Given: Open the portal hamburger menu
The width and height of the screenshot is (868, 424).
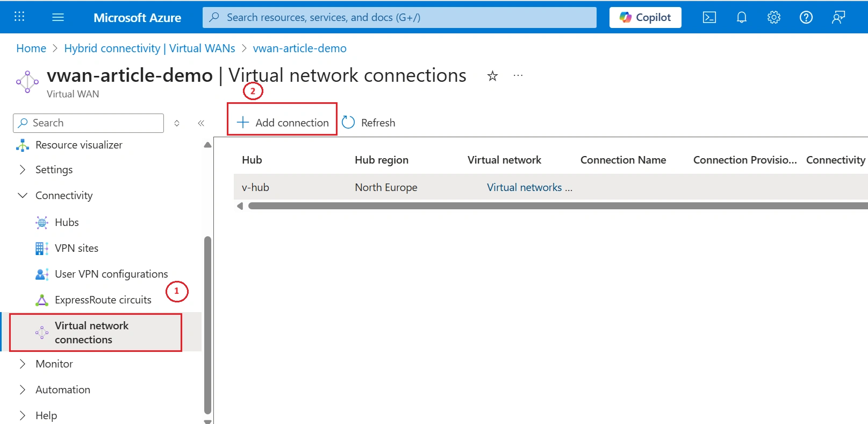Looking at the screenshot, I should [x=58, y=17].
